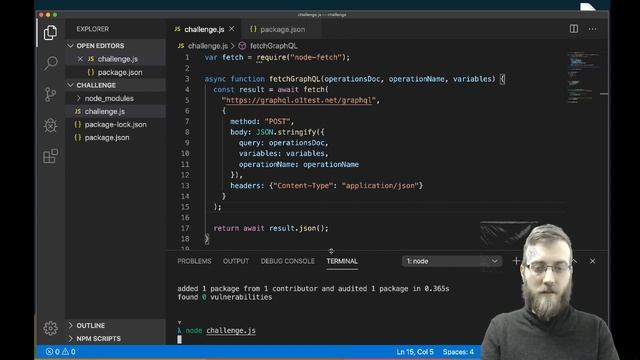Open package-lock.json in the file tree
The height and width of the screenshot is (360, 640).
(116, 124)
